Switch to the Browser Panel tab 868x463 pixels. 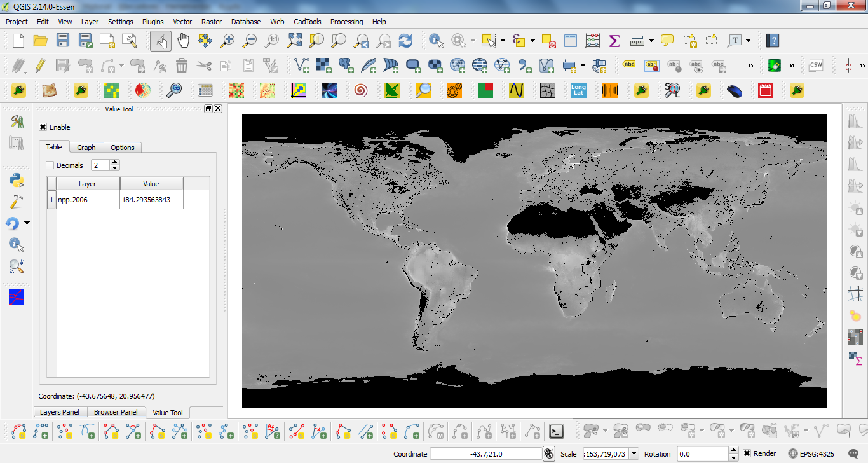116,412
